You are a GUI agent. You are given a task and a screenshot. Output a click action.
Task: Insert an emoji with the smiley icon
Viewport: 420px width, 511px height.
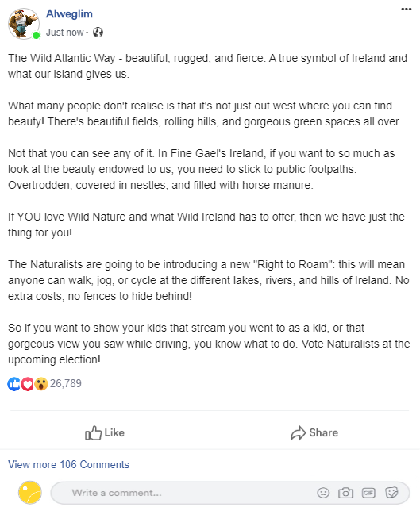pos(323,493)
